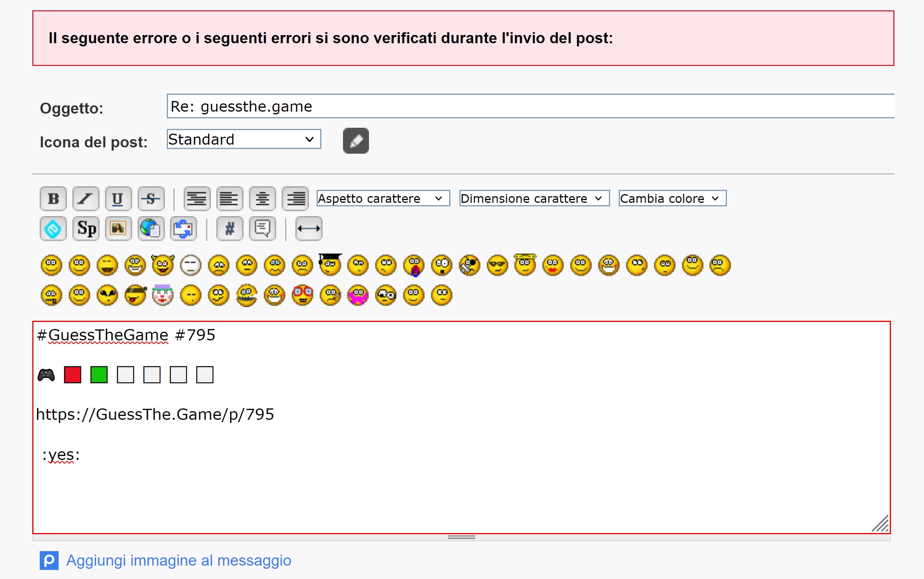This screenshot has width=924, height=579.
Task: Insert email link with envelope icon
Action: coord(183,228)
